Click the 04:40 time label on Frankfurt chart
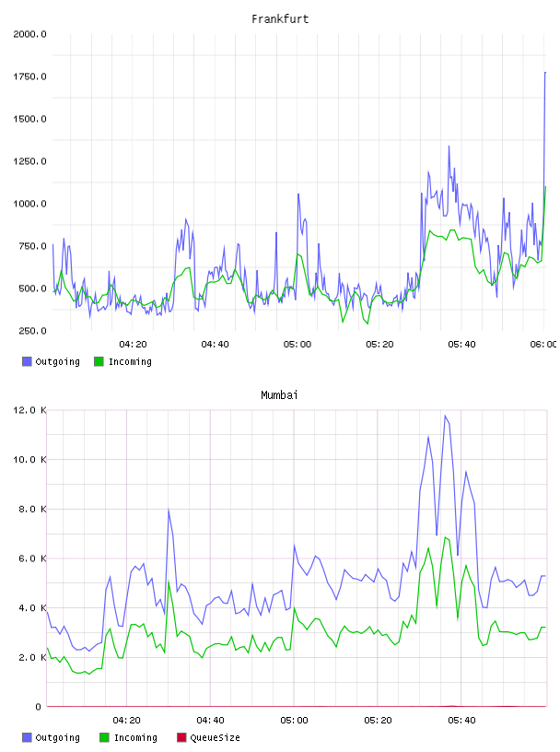The height and width of the screenshot is (752, 560). pyautogui.click(x=215, y=345)
